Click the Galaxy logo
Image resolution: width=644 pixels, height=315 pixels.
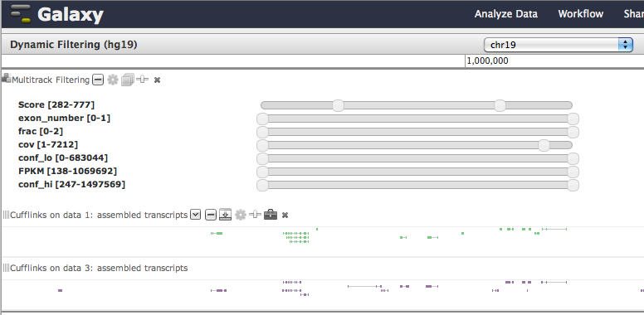tap(56, 14)
